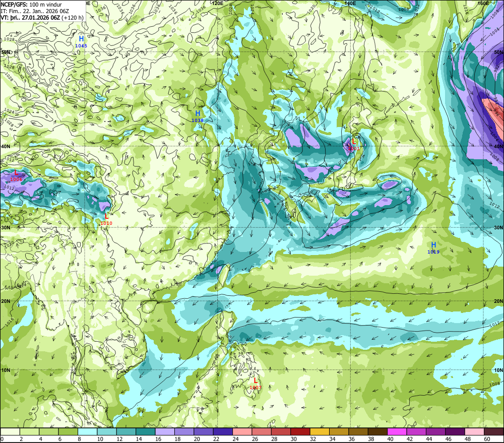Click the 'IT: Fim.. 22. Jan.. 2026 06Z' line
Viewport: 504px width, 443px height.
(35, 11)
